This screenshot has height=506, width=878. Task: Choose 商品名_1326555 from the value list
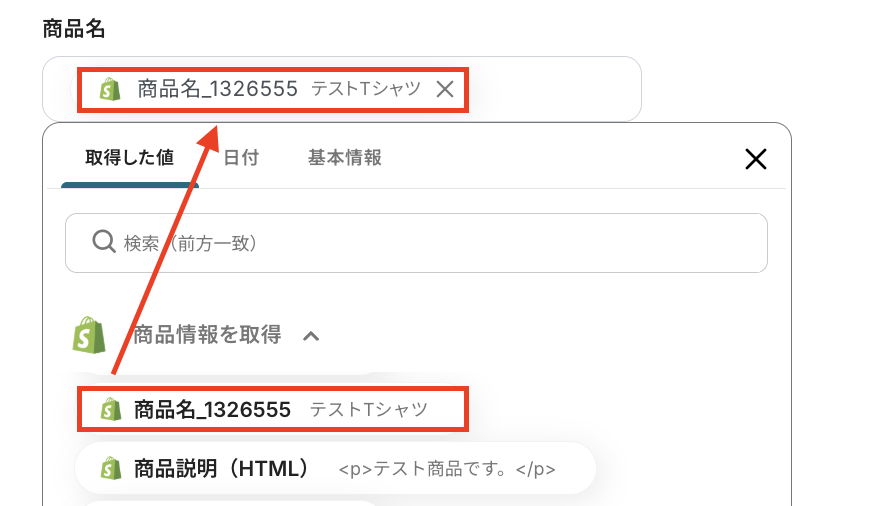212,409
